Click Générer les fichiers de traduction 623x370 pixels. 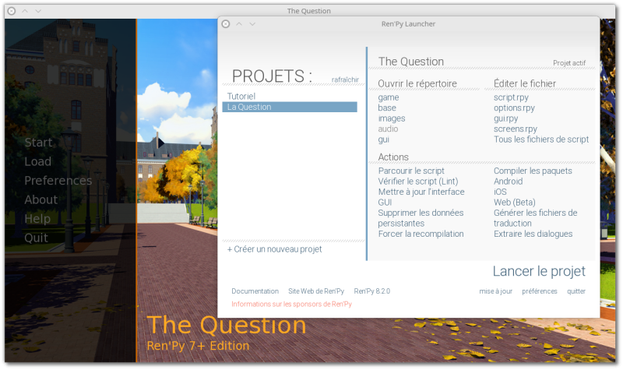[x=535, y=218]
